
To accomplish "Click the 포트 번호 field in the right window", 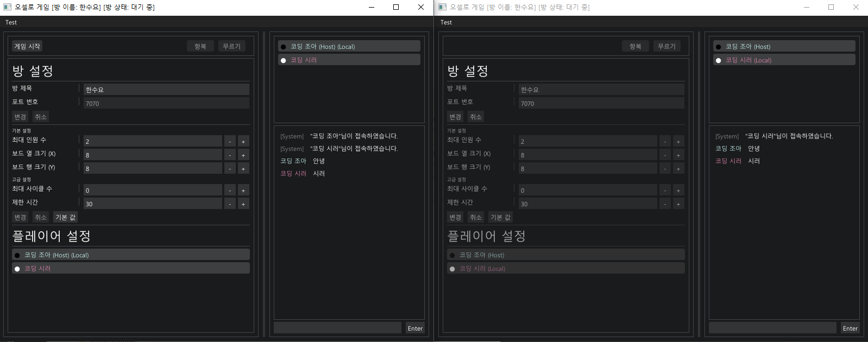I will pos(601,103).
